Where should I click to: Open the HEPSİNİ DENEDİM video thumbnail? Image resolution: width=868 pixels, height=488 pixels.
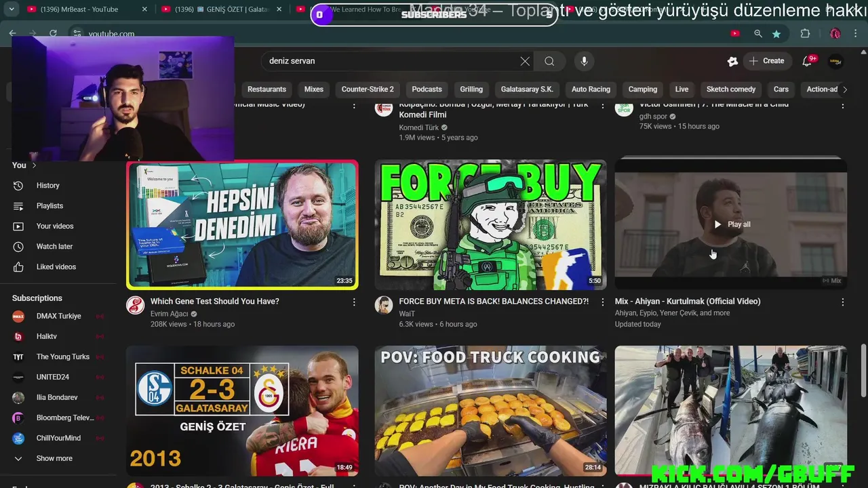coord(242,225)
